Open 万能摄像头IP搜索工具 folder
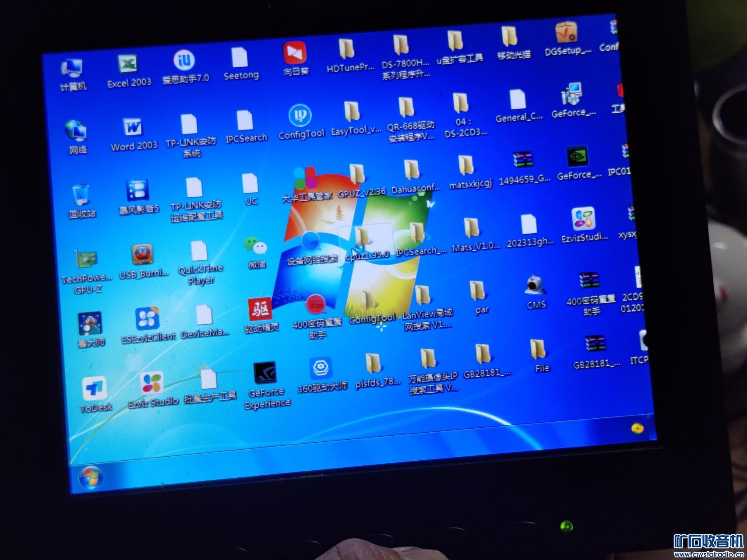The height and width of the screenshot is (560, 747). [x=428, y=360]
